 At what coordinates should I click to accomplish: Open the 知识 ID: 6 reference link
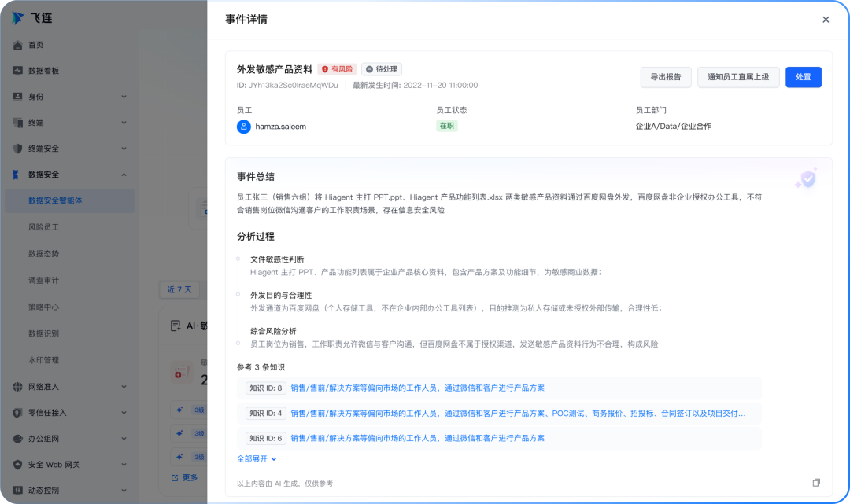[417, 439]
